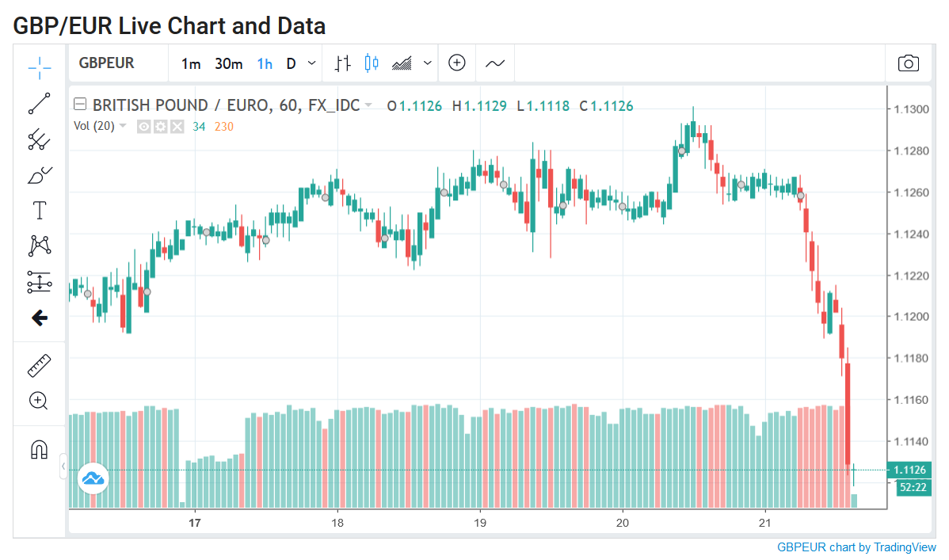Select the text annotation tool

coord(40,210)
